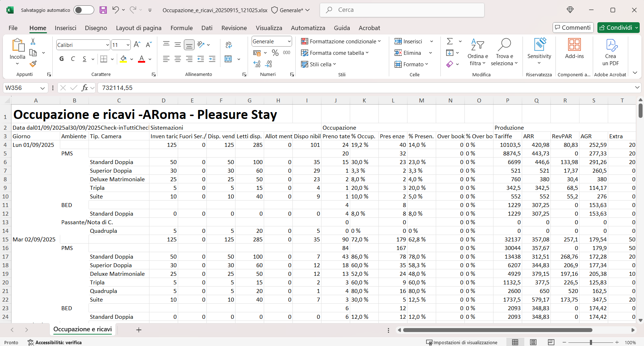This screenshot has height=346, width=644.
Task: Click the Save floppy disk icon
Action: coord(103,10)
